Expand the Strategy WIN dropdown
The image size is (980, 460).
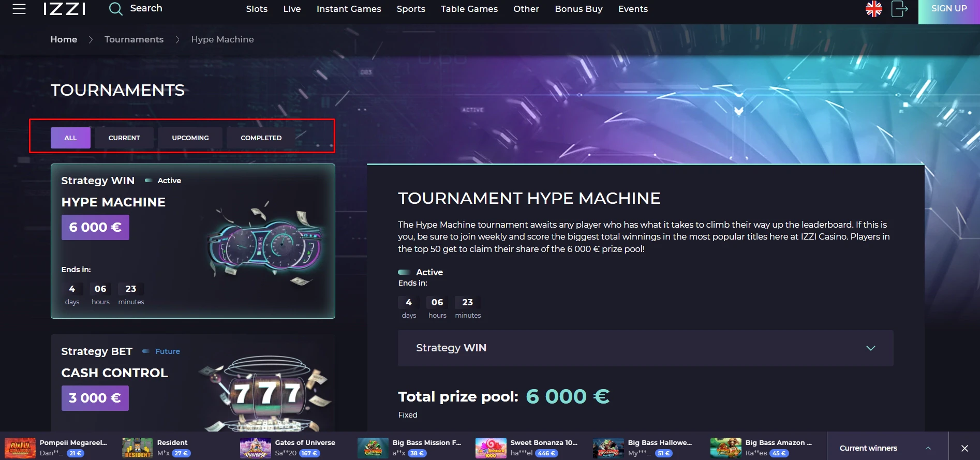(x=645, y=348)
